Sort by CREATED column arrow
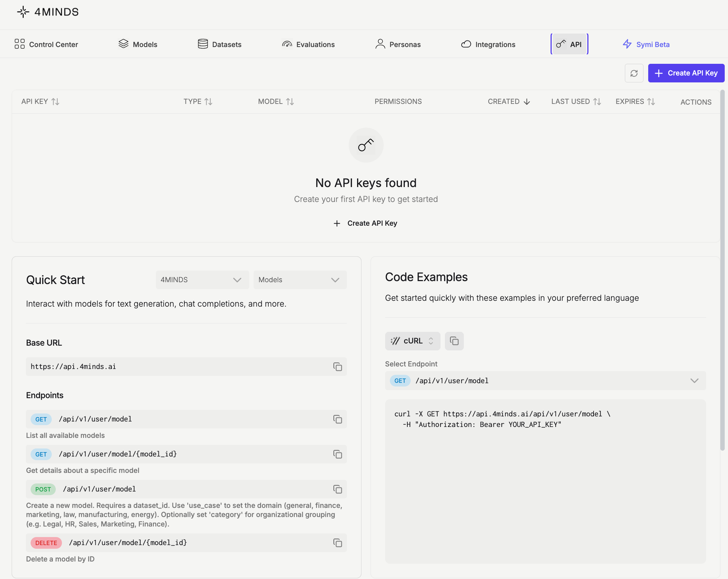 [x=527, y=102]
